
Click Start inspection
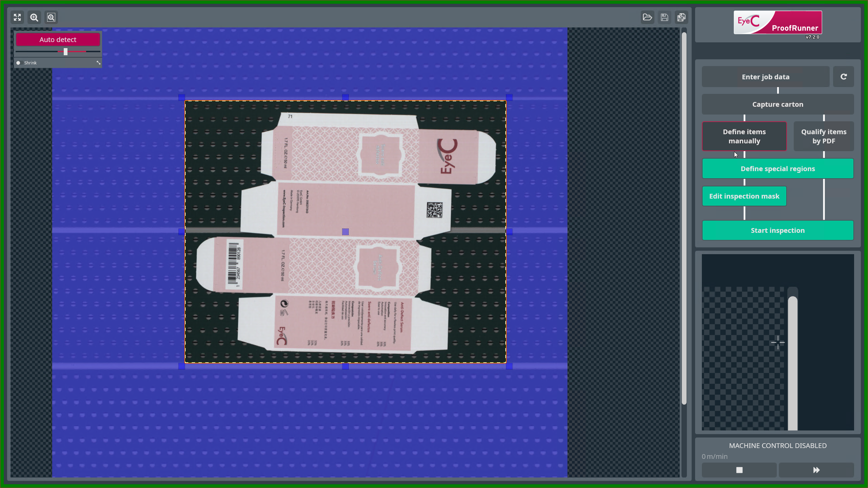pos(778,230)
